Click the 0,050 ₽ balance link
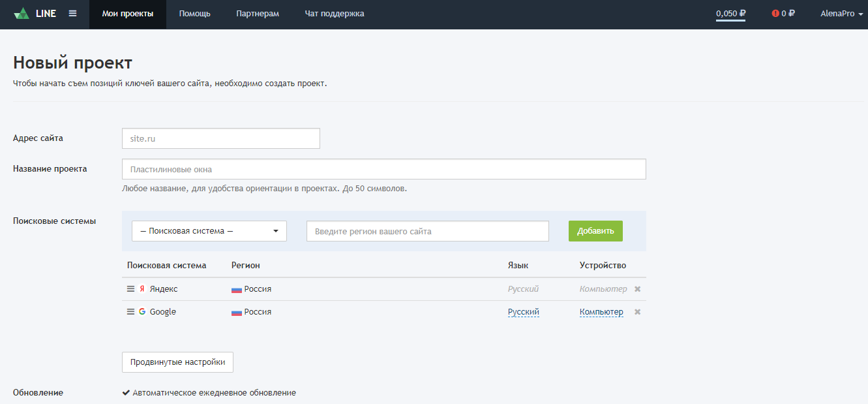868x404 pixels. tap(728, 12)
